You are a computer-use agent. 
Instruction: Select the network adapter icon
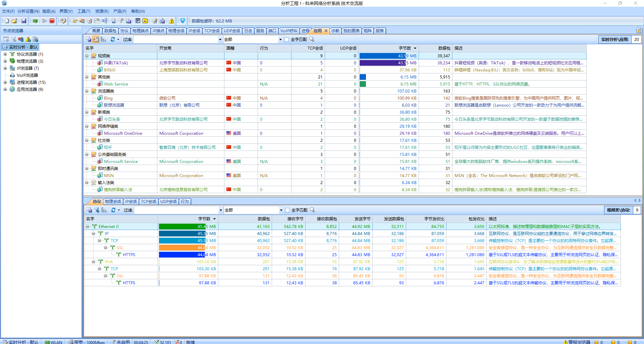[x=35, y=21]
